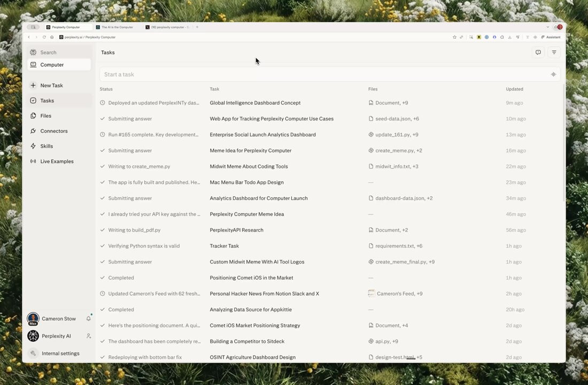
Task: Open Global Intelligence Dashboard Concept task
Action: pos(255,103)
